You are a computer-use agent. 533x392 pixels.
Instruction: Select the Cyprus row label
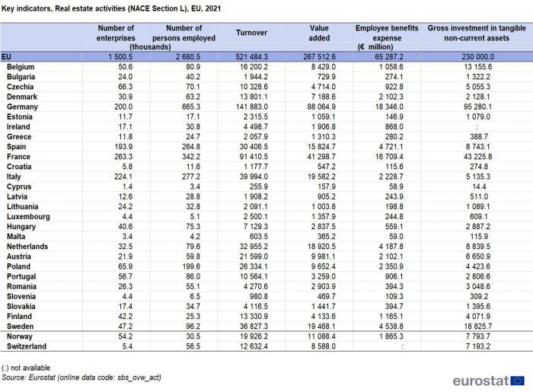coord(19,186)
